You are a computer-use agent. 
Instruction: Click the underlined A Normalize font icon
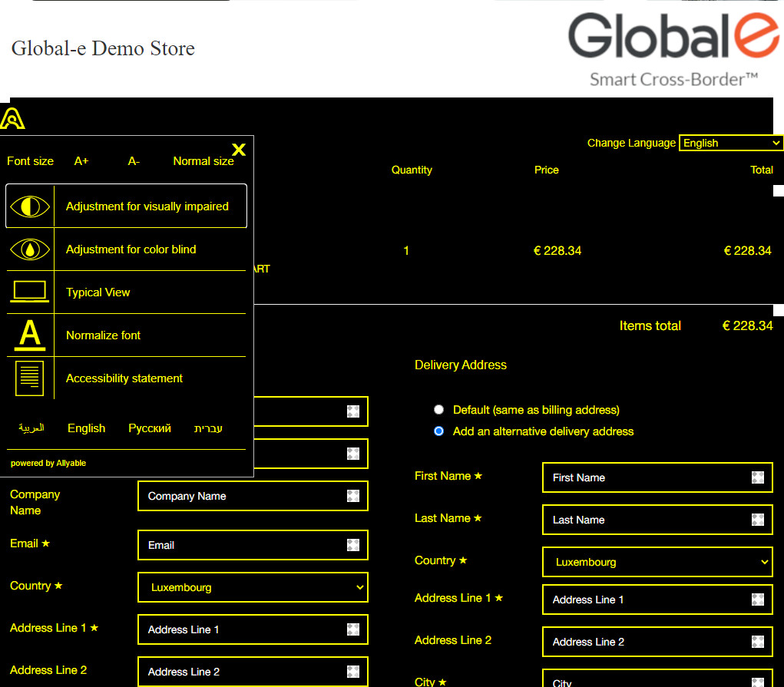point(29,335)
